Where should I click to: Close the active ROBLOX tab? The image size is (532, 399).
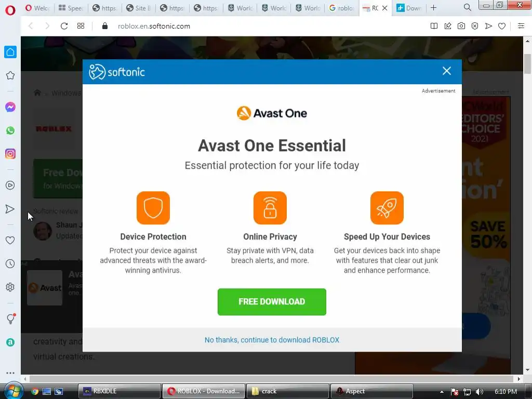385,8
